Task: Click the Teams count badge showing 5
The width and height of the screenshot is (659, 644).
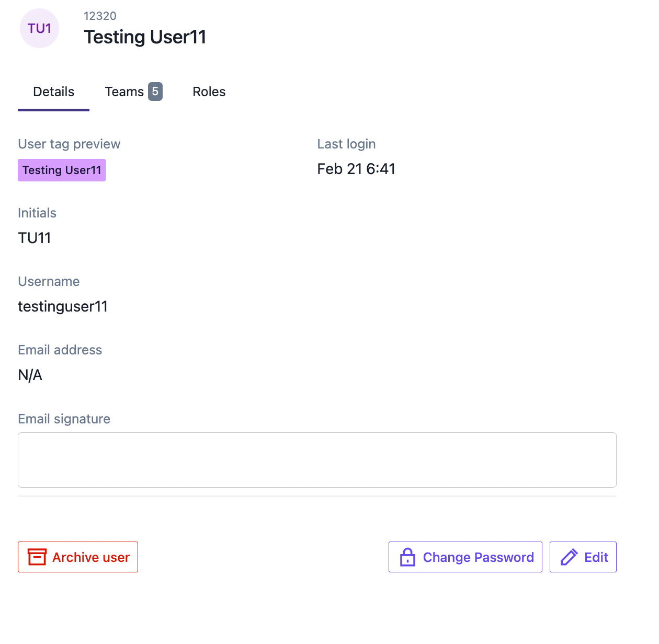Action: (155, 91)
